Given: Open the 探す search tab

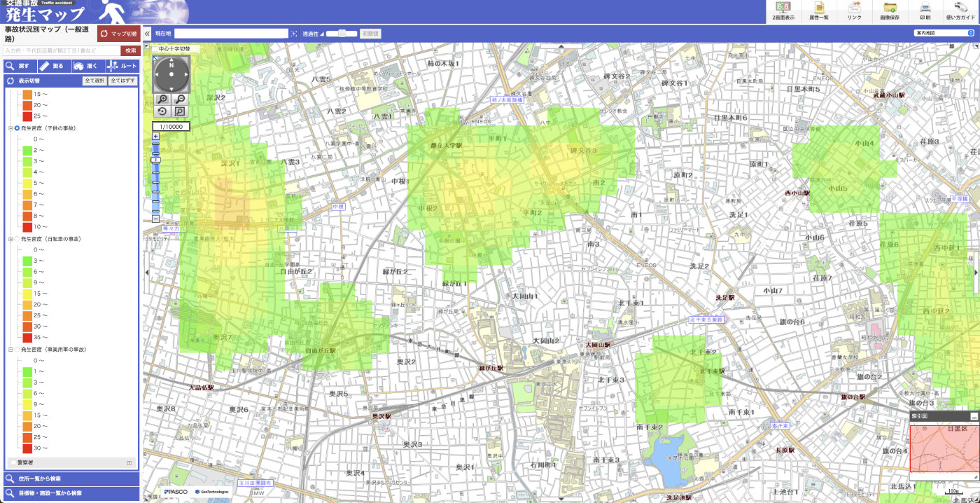Looking at the screenshot, I should (19, 66).
